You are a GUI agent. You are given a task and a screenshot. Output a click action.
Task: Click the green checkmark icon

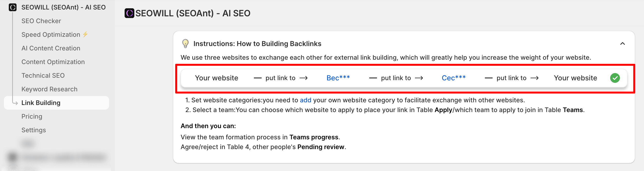(x=615, y=78)
